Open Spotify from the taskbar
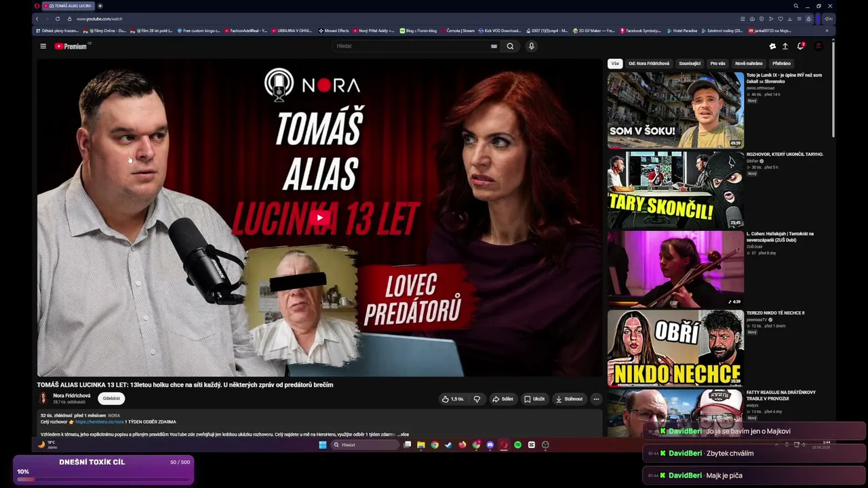The image size is (868, 488). (x=517, y=445)
